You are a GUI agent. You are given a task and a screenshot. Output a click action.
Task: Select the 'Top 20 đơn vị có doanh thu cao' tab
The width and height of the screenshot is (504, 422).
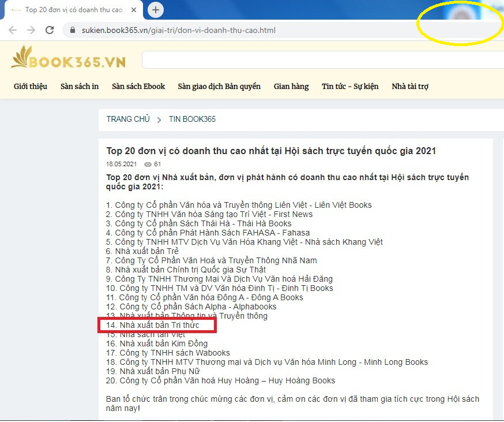coord(74,10)
